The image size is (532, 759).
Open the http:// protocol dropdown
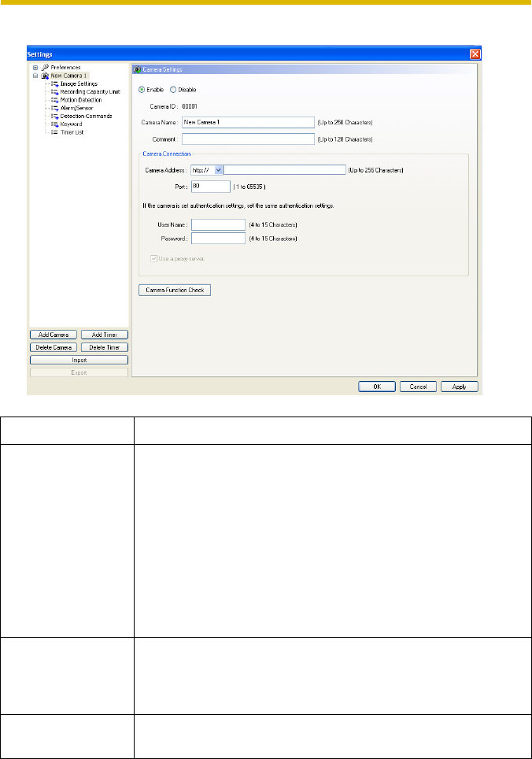click(219, 170)
